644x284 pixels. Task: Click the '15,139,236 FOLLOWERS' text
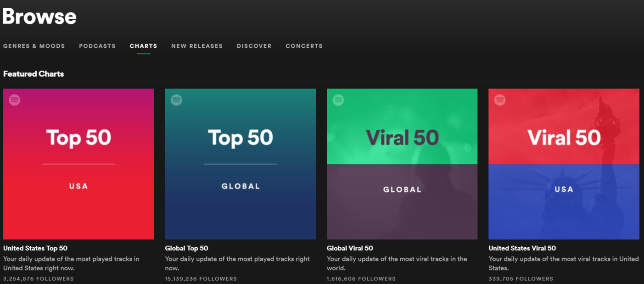pos(201,278)
